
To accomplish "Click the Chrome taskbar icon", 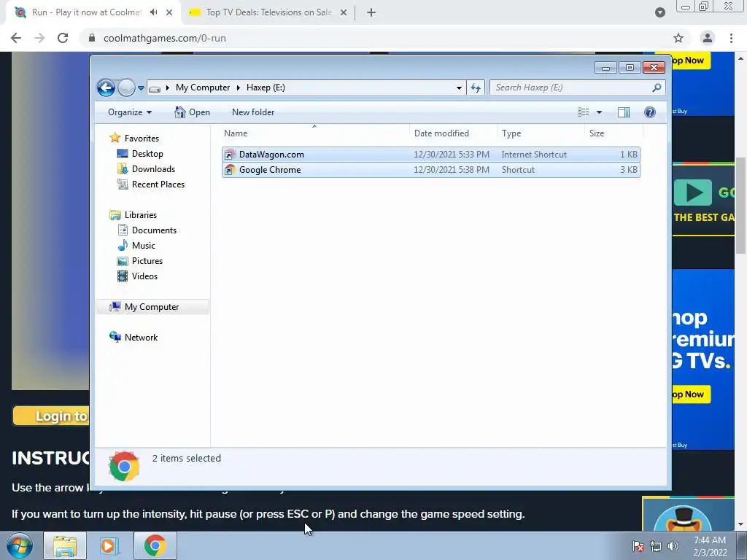I will [x=155, y=545].
